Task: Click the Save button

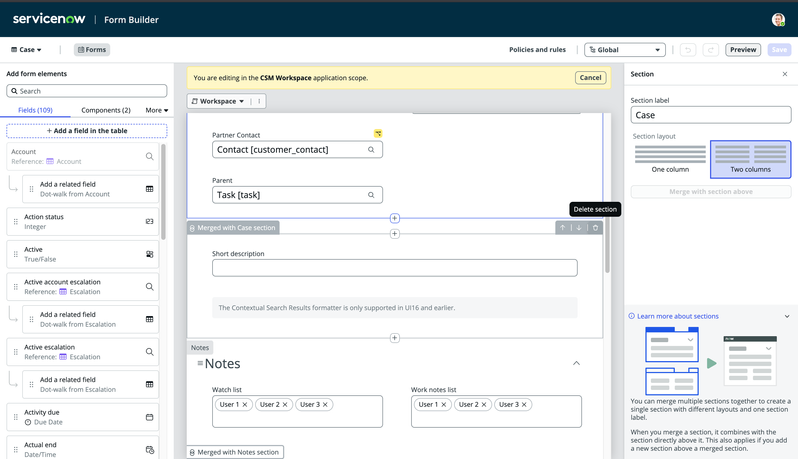Action: point(779,50)
